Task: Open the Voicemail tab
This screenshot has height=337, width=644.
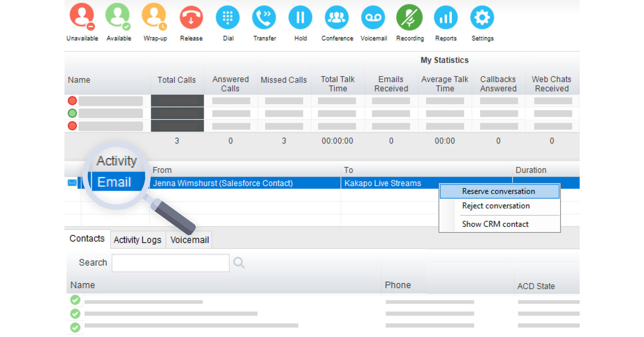Action: (190, 240)
